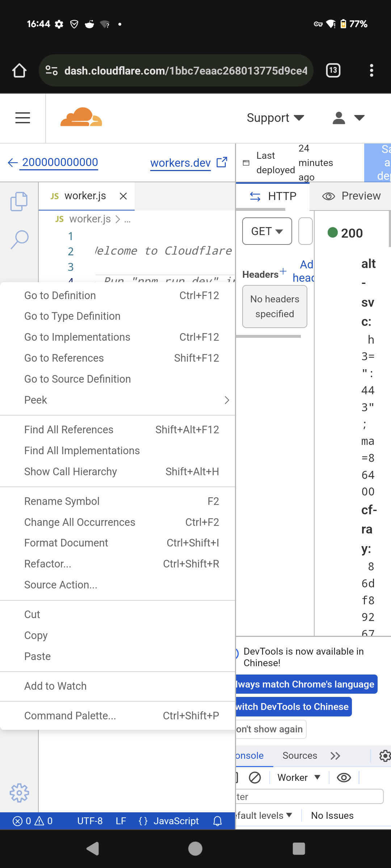Click the clear console icon

[255, 777]
